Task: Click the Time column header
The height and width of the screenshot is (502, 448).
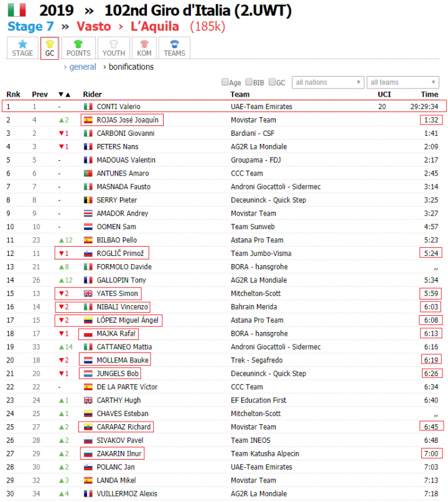Action: click(x=429, y=95)
